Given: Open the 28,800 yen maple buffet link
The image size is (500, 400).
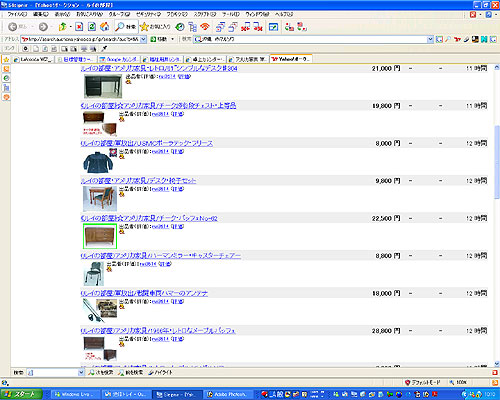Looking at the screenshot, I should tap(158, 331).
